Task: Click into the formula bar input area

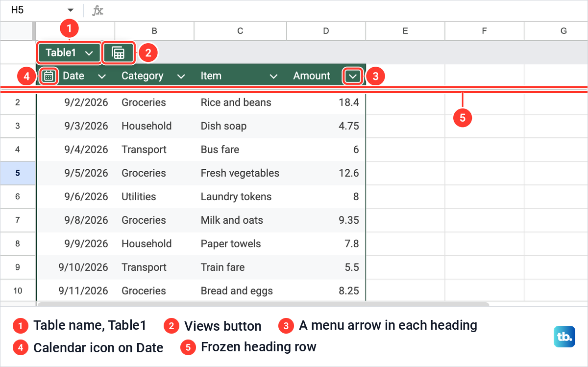Action: (x=345, y=10)
